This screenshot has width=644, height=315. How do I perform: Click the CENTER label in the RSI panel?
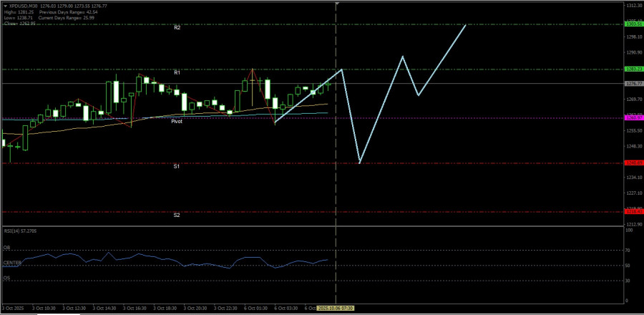(x=11, y=263)
